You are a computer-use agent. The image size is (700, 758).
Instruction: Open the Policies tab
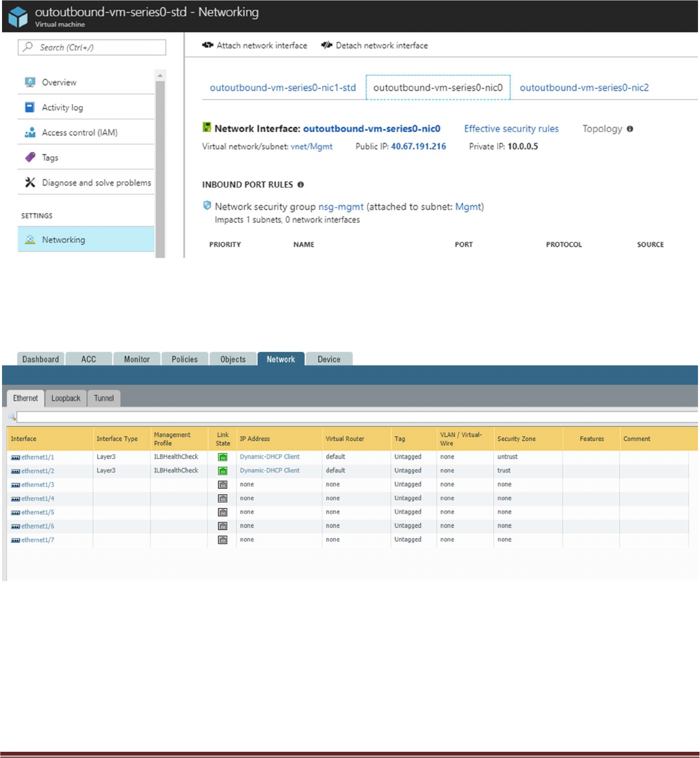coord(185,359)
